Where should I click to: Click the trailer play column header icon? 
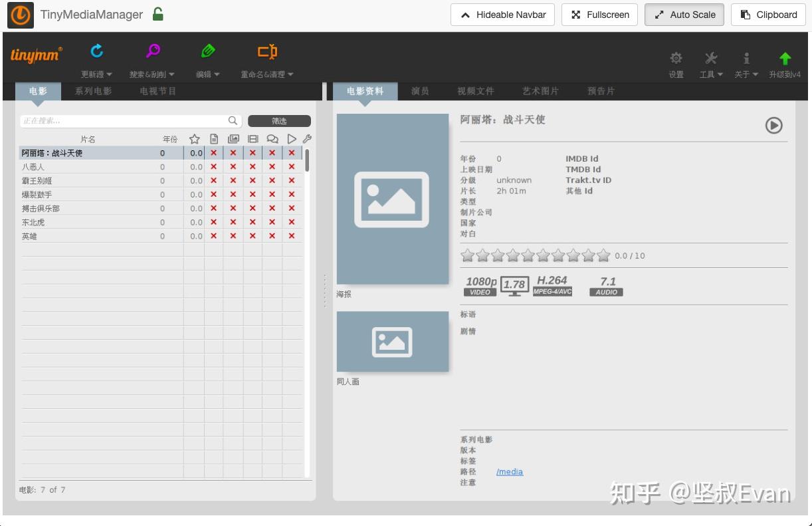pos(292,138)
